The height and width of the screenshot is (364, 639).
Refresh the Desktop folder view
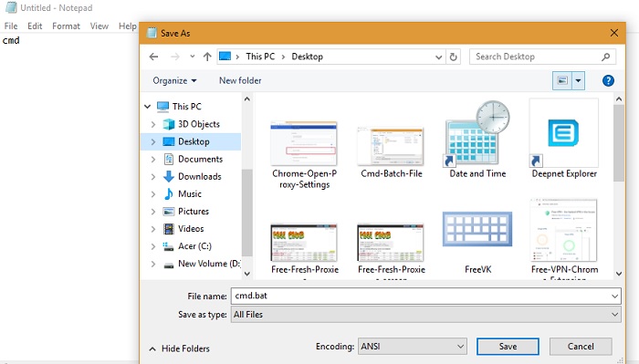(453, 57)
